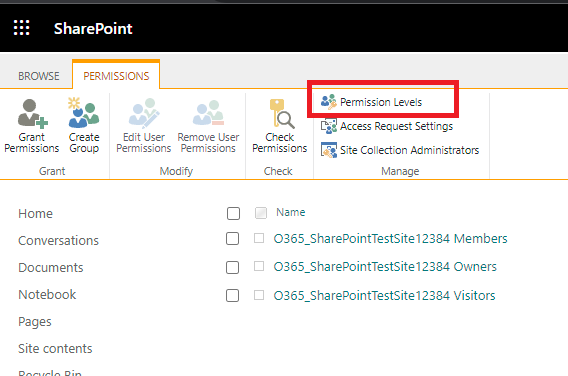This screenshot has width=568, height=376.
Task: Click the Access Request Settings icon
Action: pos(329,126)
